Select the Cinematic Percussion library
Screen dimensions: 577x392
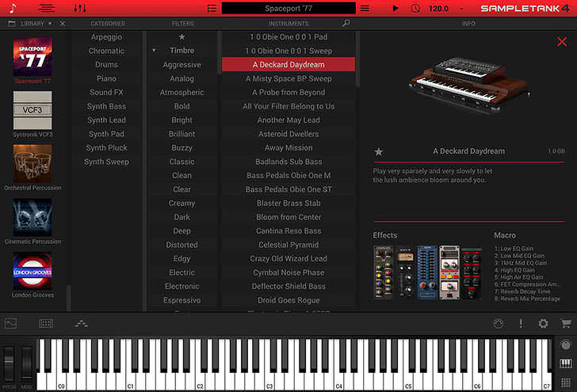click(32, 217)
